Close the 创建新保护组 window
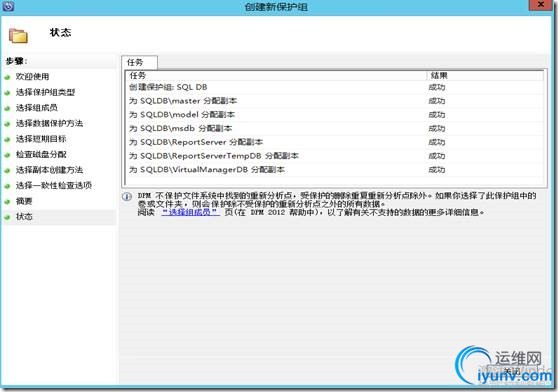Image resolution: width=558 pixels, height=392 pixels. tap(541, 5)
